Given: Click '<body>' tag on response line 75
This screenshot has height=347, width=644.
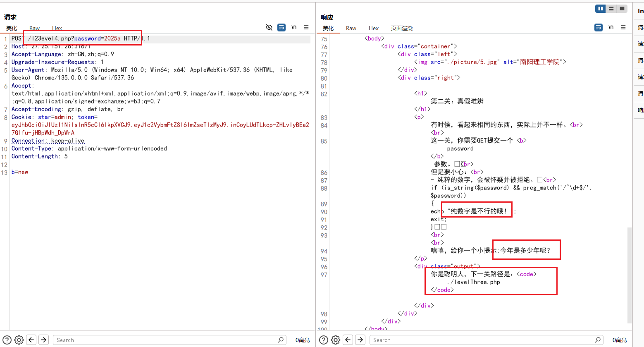Looking at the screenshot, I should coord(374,38).
